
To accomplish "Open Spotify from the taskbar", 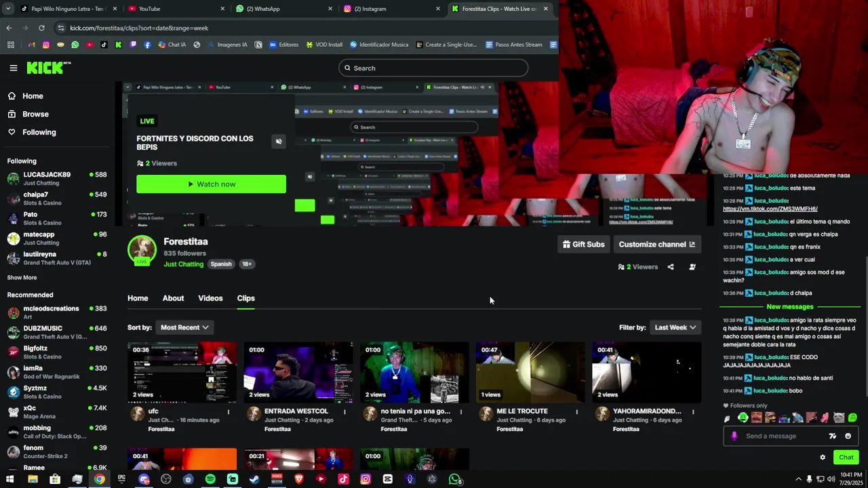I will [210, 479].
